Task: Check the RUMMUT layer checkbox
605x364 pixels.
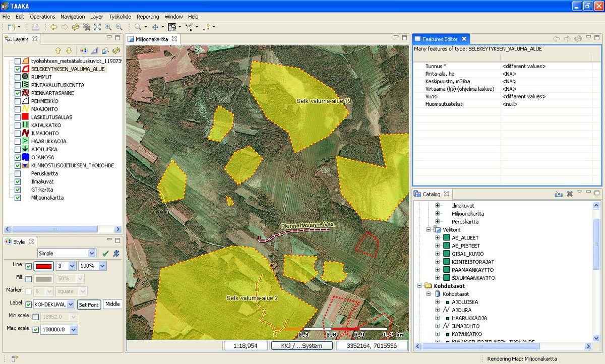Action: pos(18,77)
